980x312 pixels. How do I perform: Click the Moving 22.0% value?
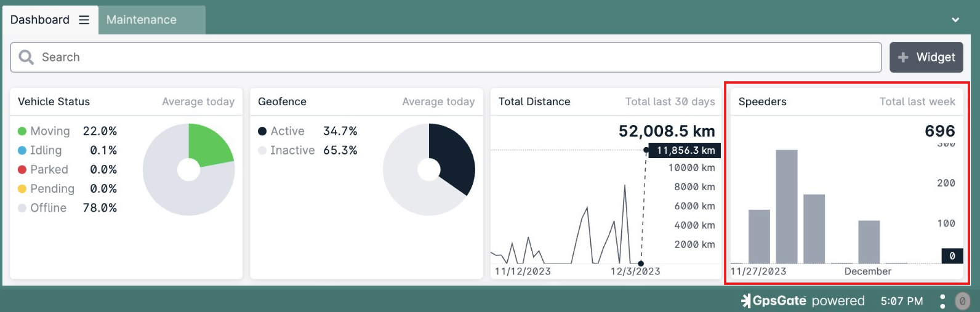(100, 131)
